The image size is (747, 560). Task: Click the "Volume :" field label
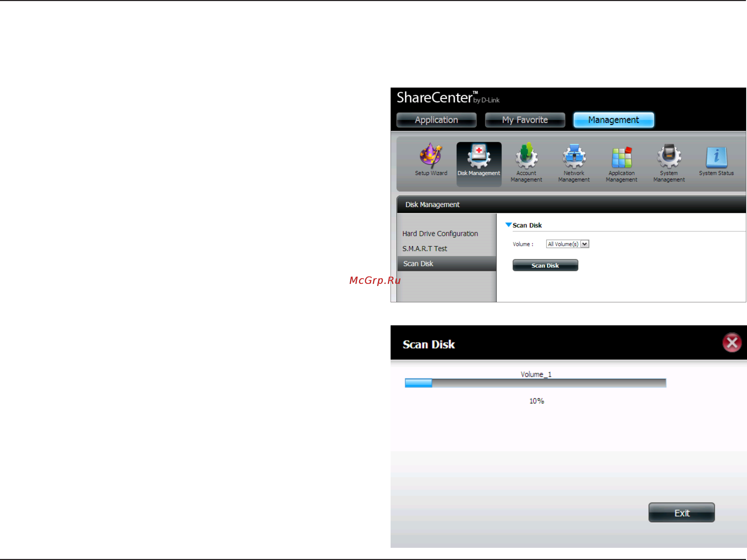(523, 244)
